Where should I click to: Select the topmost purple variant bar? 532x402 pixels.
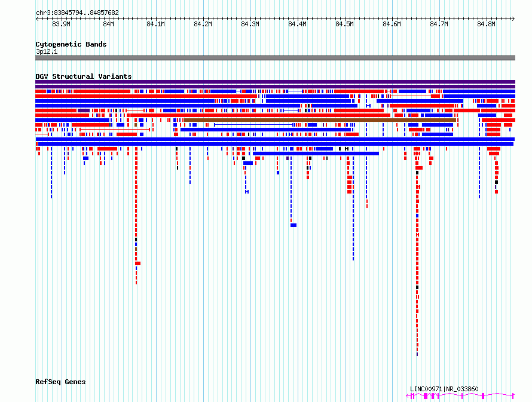275,82
